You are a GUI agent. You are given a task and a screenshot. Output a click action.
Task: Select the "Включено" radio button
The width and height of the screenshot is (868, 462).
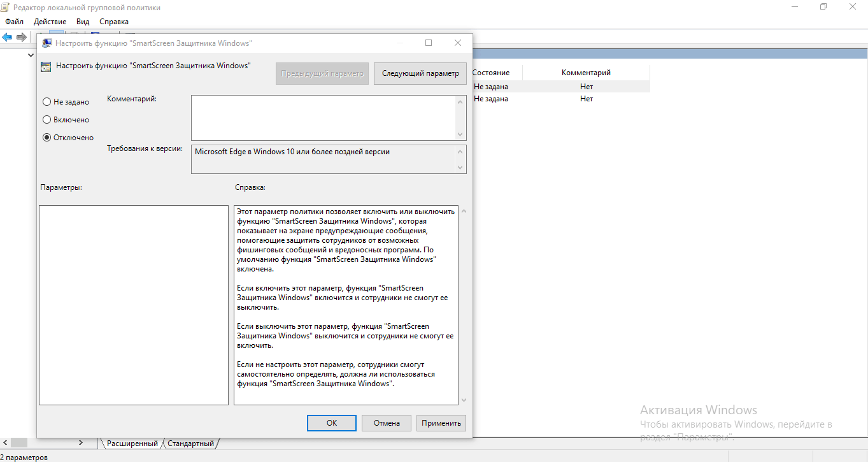[46, 119]
